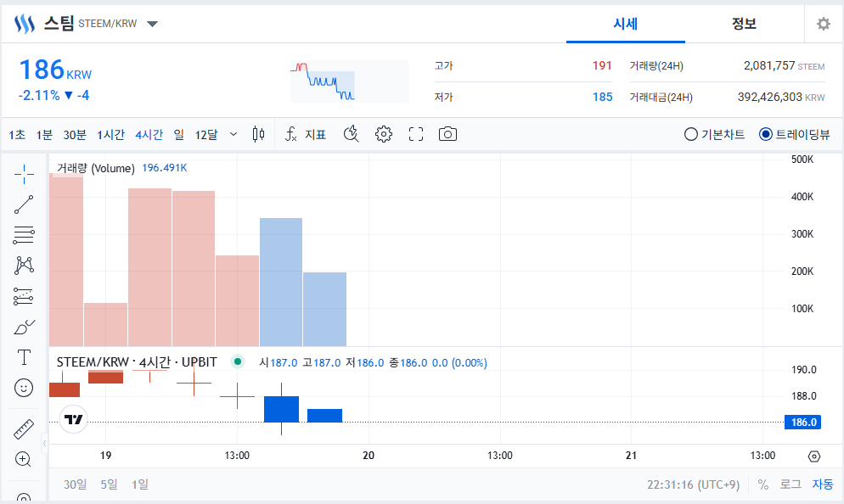Click the current price 186 KRW
This screenshot has height=504, width=844.
55,70
